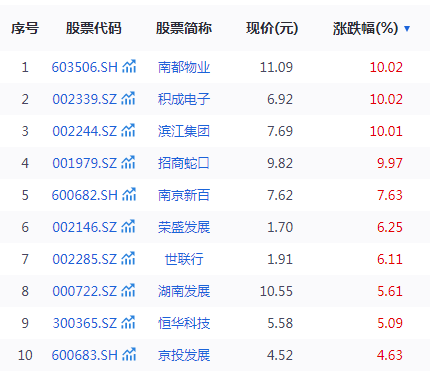The width and height of the screenshot is (430, 372).
Task: Open chart icon beside 603506.SH
Action: pyautogui.click(x=129, y=66)
